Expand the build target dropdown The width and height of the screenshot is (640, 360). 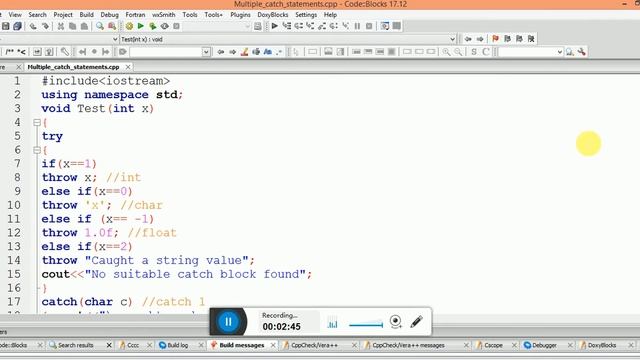(x=247, y=26)
